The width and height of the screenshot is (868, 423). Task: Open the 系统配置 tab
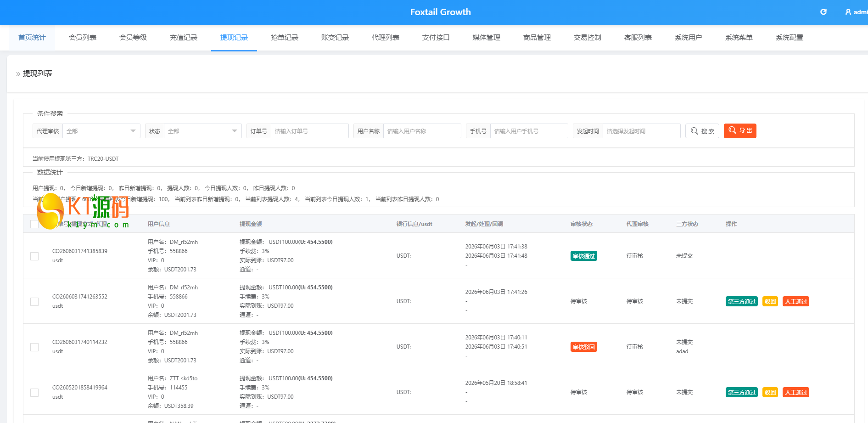pyautogui.click(x=790, y=38)
